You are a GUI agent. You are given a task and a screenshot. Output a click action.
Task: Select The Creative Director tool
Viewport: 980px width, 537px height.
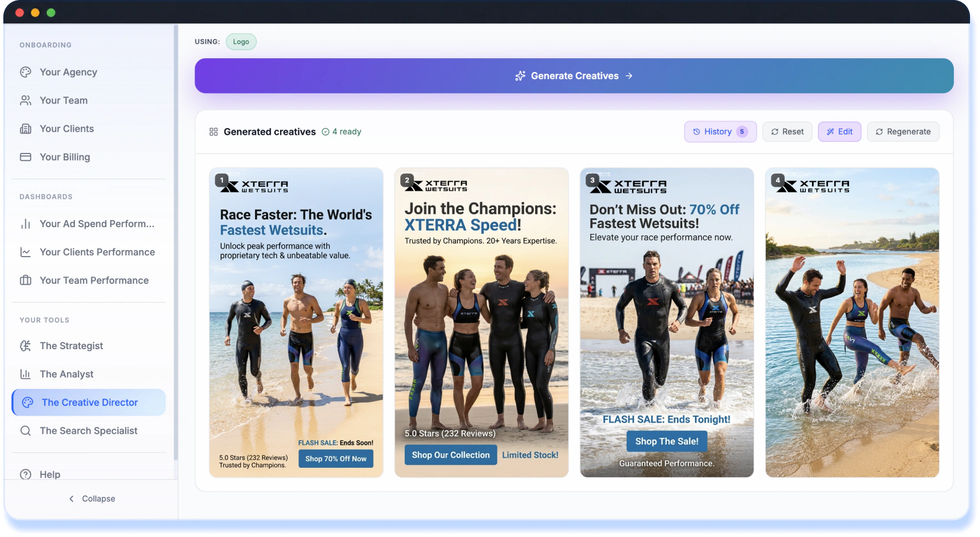coord(89,402)
